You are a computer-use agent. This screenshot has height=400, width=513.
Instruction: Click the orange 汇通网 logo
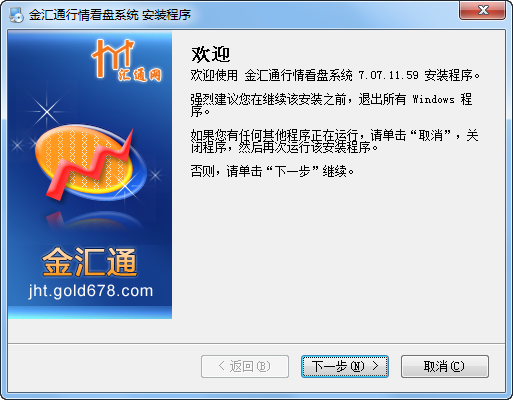[x=126, y=60]
